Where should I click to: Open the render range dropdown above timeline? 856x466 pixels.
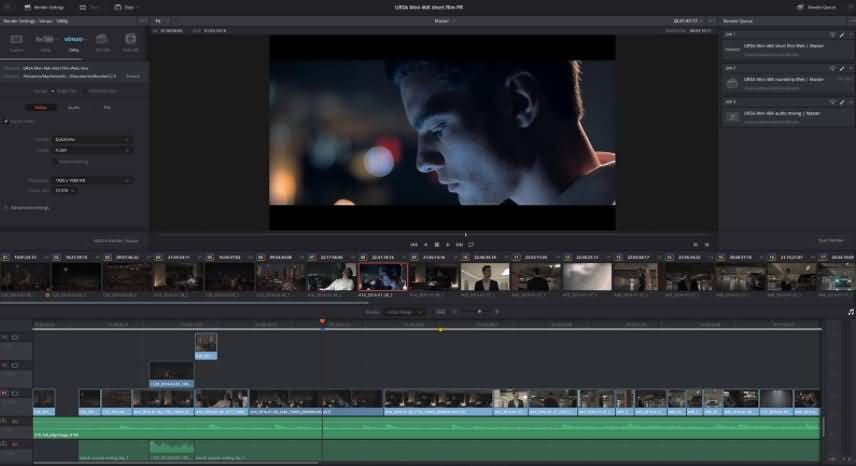[x=405, y=312]
